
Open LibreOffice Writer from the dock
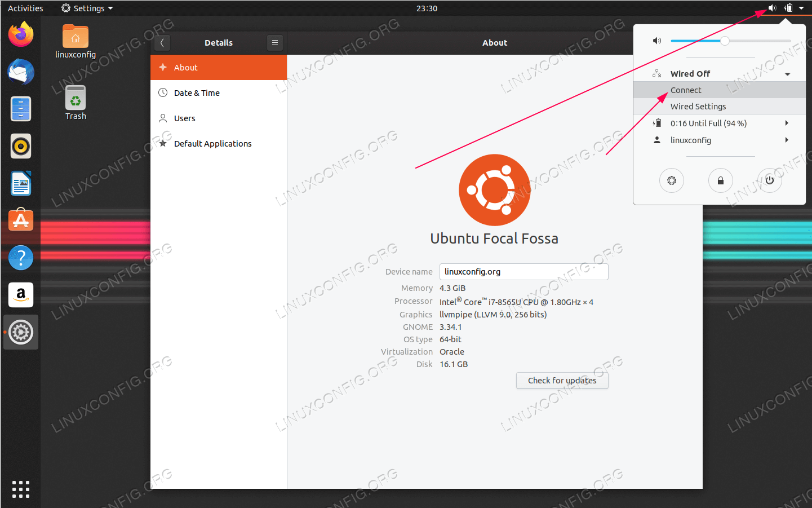point(21,184)
